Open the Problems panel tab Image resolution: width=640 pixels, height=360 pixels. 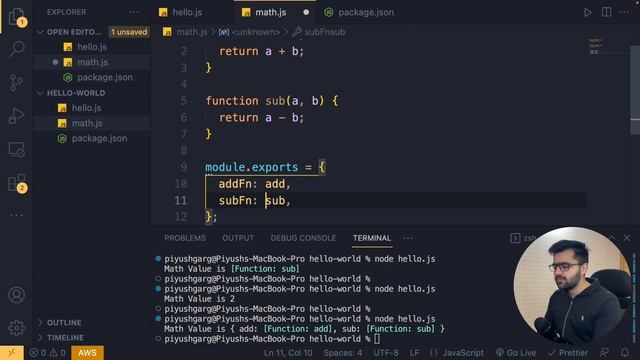[x=185, y=238]
